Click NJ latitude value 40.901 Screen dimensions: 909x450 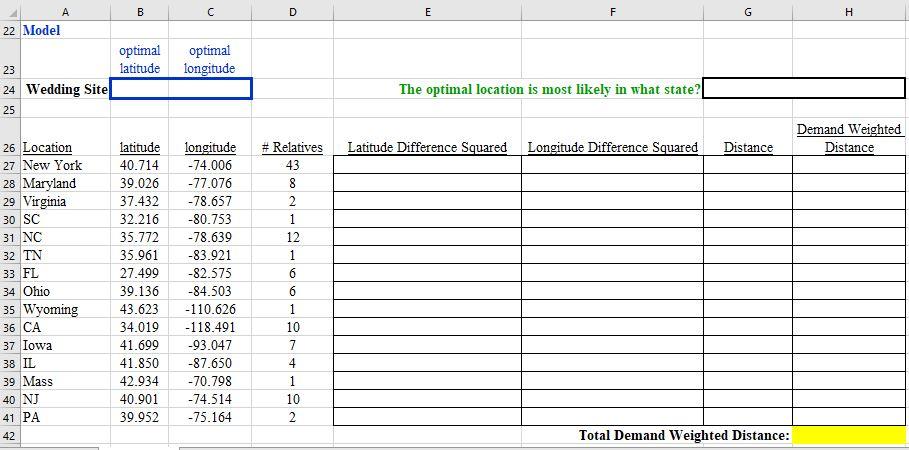[140, 399]
